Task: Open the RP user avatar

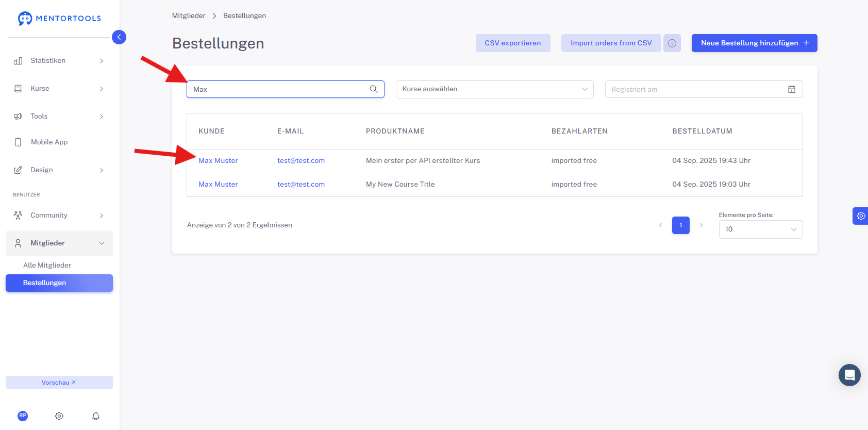Action: (x=23, y=416)
